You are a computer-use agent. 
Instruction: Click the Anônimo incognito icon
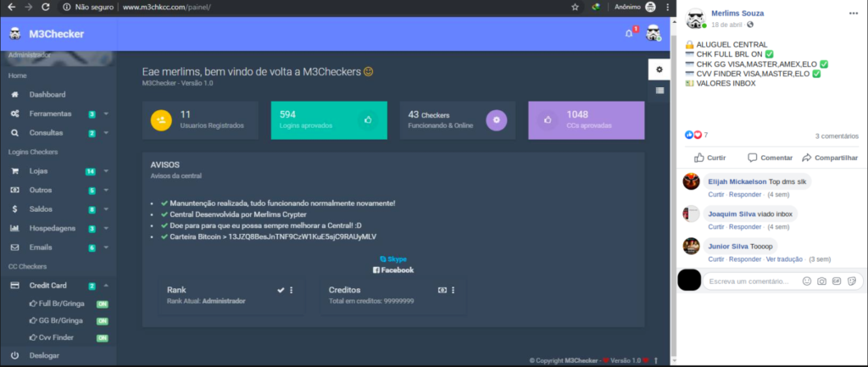650,7
